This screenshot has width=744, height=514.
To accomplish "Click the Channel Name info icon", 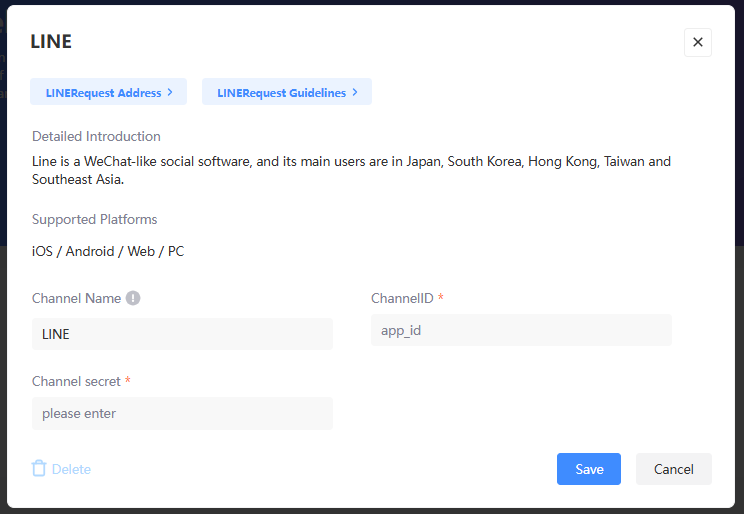I will [x=133, y=298].
